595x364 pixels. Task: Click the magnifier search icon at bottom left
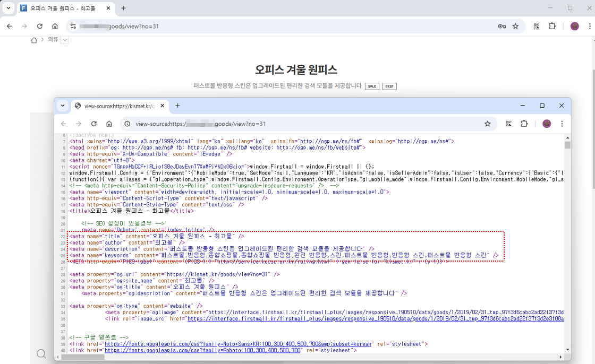tap(41, 354)
